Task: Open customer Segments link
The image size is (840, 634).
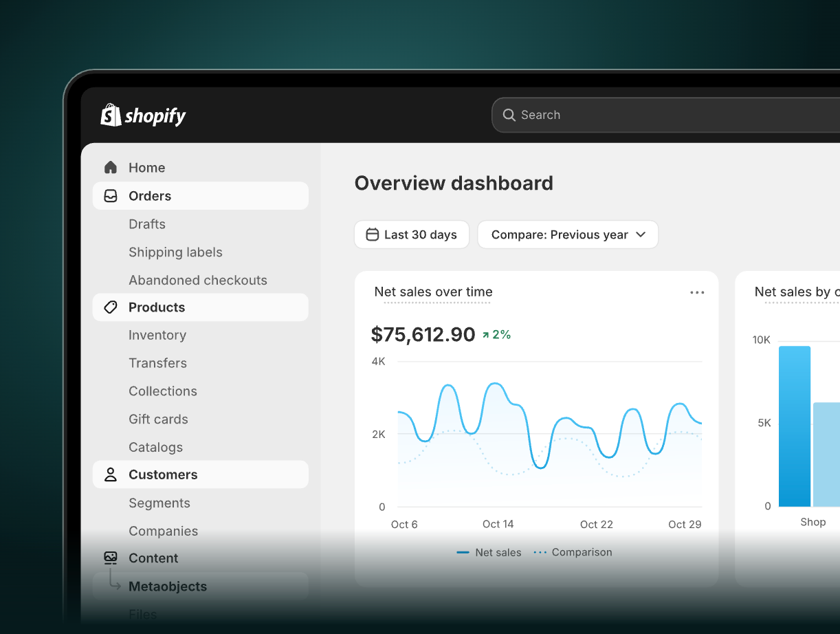Action: tap(159, 503)
